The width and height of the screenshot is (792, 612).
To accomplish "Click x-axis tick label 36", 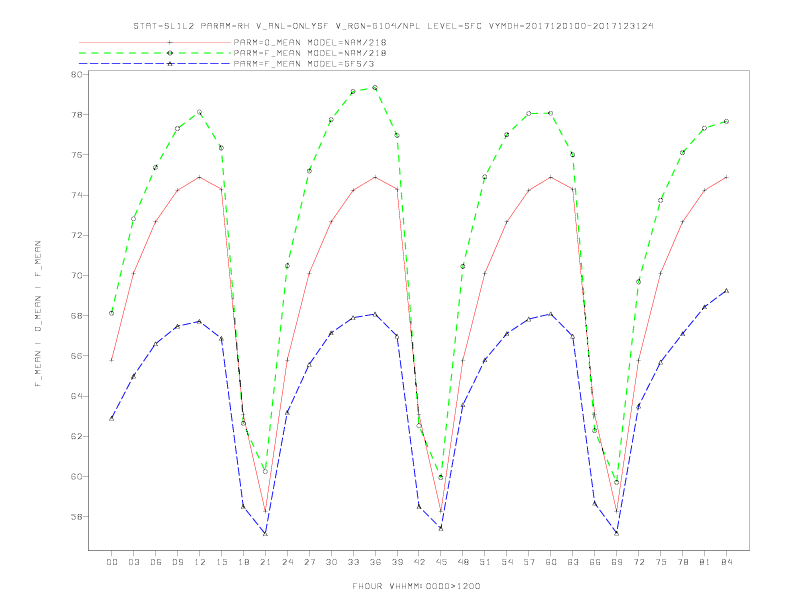I will [375, 562].
